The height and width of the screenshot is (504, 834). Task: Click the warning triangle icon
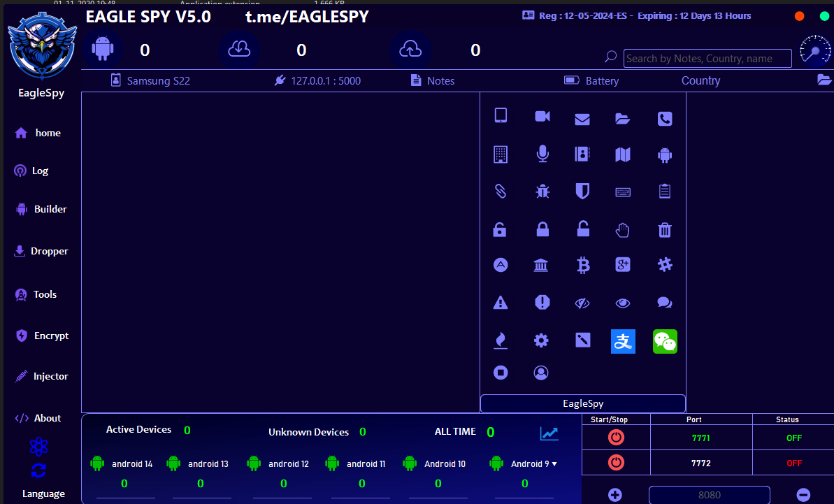coord(501,303)
